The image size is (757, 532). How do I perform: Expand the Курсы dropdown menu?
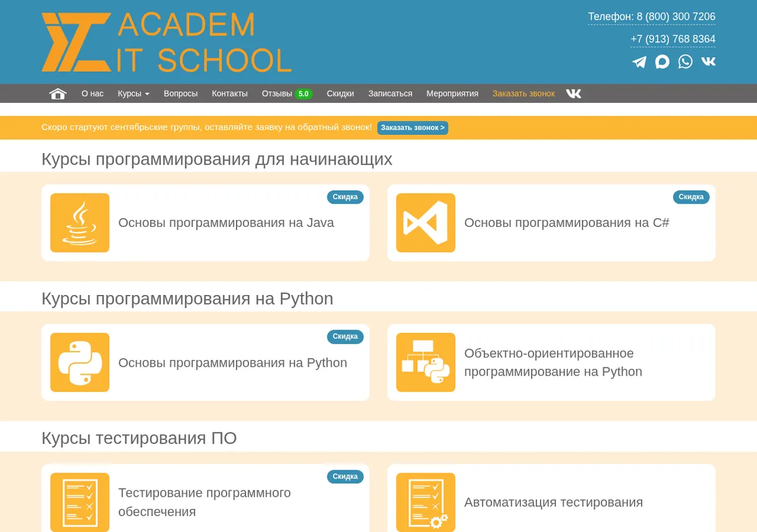[134, 93]
